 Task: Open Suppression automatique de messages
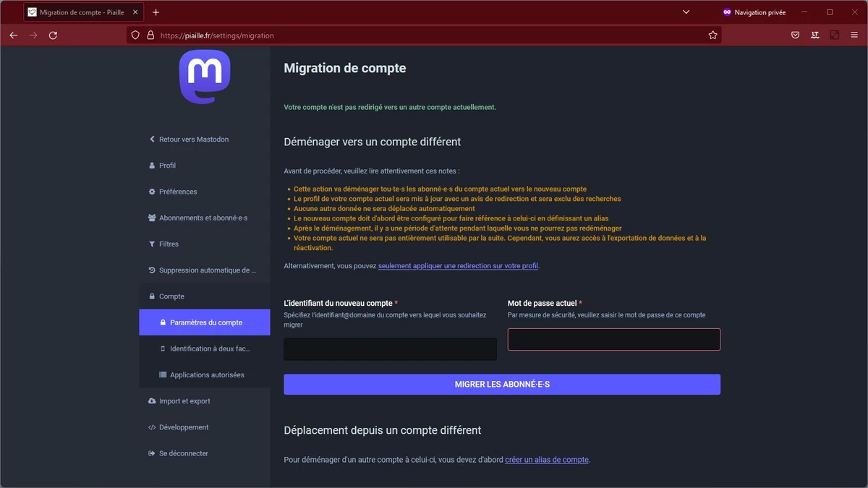[x=205, y=270]
